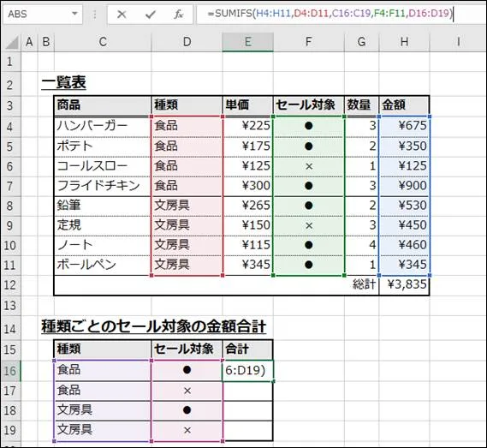Viewport: 487px width, 448px height.
Task: Click the ¥300 unit price cell
Action: click(248, 186)
